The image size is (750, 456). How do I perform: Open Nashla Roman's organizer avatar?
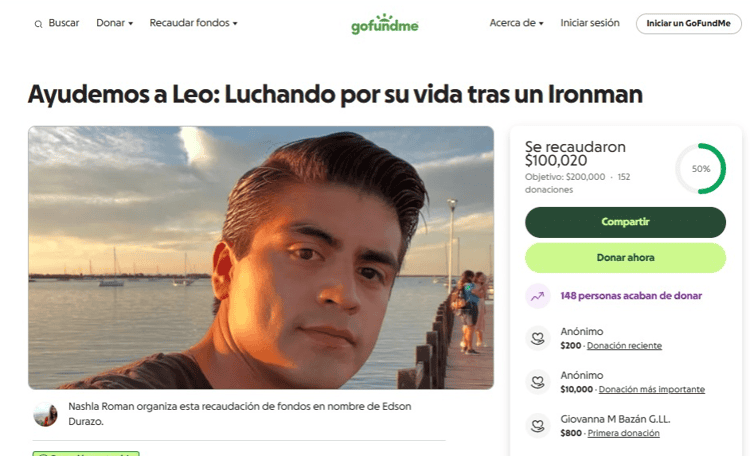coord(45,414)
